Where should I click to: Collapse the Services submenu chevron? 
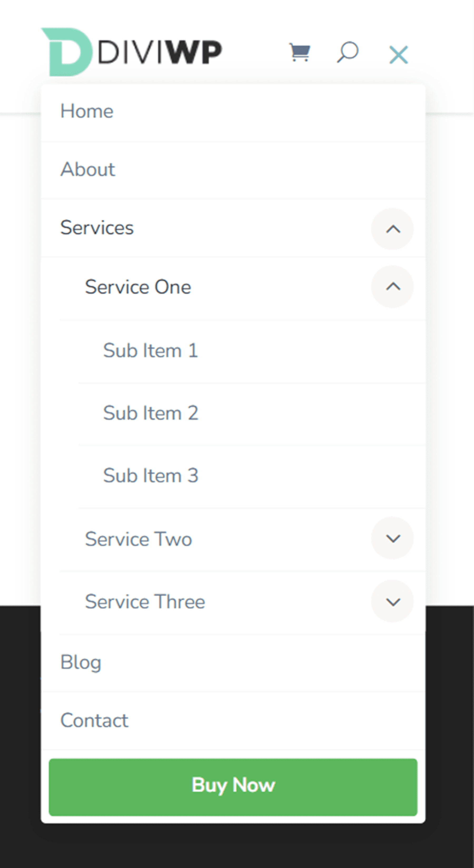(392, 229)
